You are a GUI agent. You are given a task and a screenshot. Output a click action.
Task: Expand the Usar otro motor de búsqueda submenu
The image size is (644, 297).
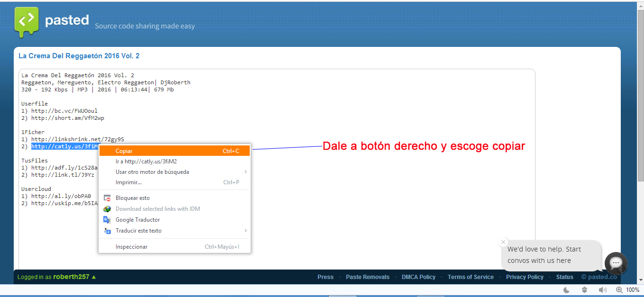[x=246, y=171]
